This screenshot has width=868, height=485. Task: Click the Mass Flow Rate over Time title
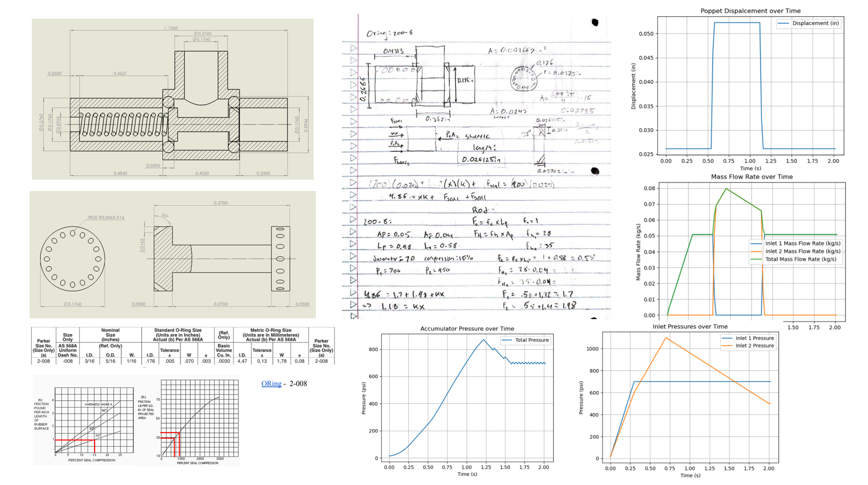[x=751, y=177]
